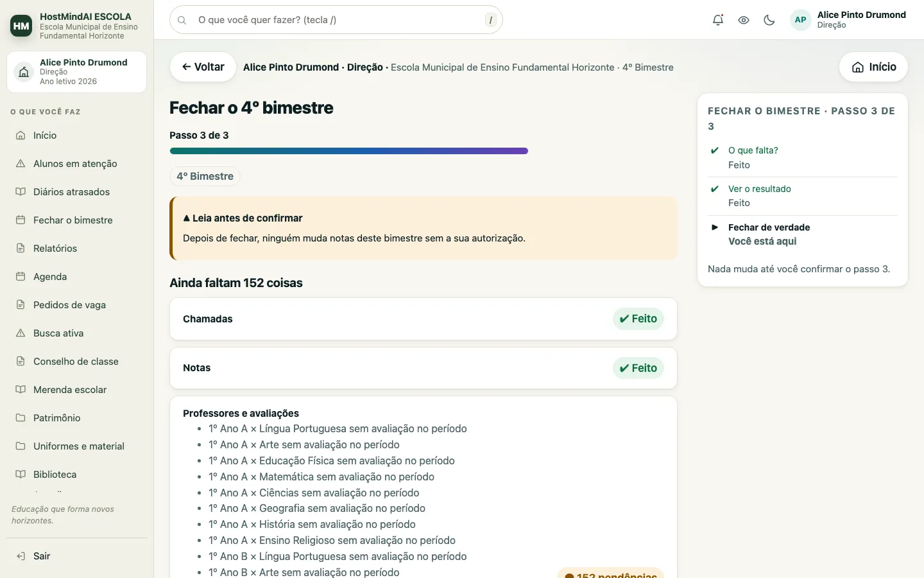The width and height of the screenshot is (924, 578).
Task: Open user menu for Alice Pinto Drumond in header
Action: (x=848, y=20)
